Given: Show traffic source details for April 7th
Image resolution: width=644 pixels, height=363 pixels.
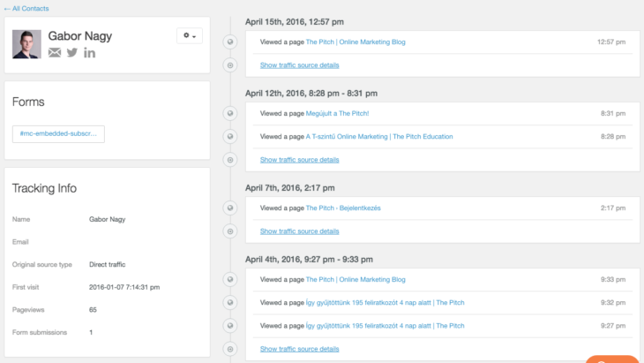Looking at the screenshot, I should [299, 231].
